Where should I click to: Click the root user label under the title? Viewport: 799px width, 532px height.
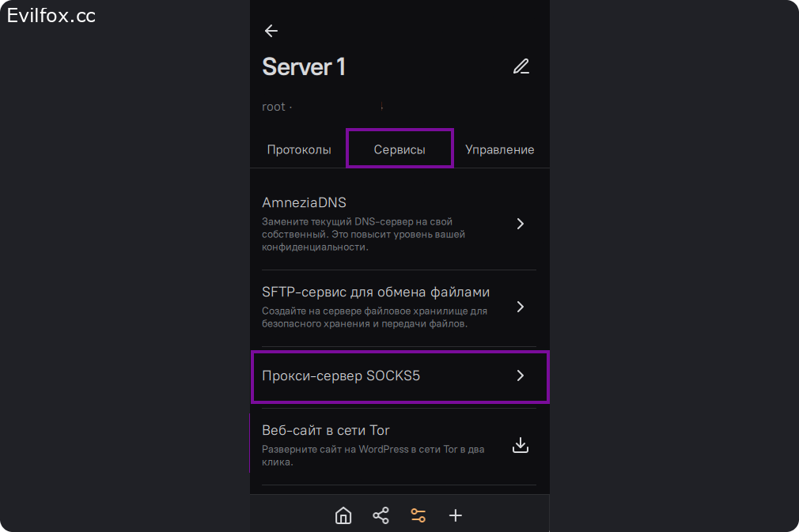(x=274, y=107)
